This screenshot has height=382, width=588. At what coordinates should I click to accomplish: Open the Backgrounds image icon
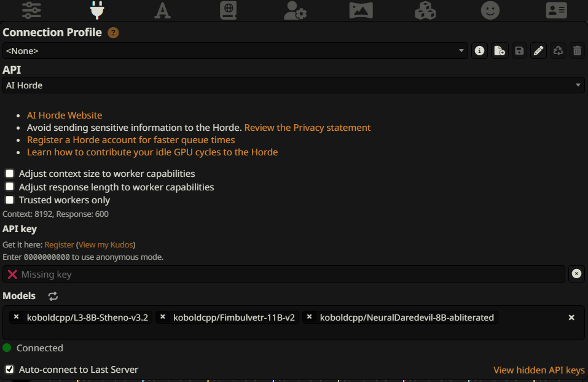click(361, 10)
